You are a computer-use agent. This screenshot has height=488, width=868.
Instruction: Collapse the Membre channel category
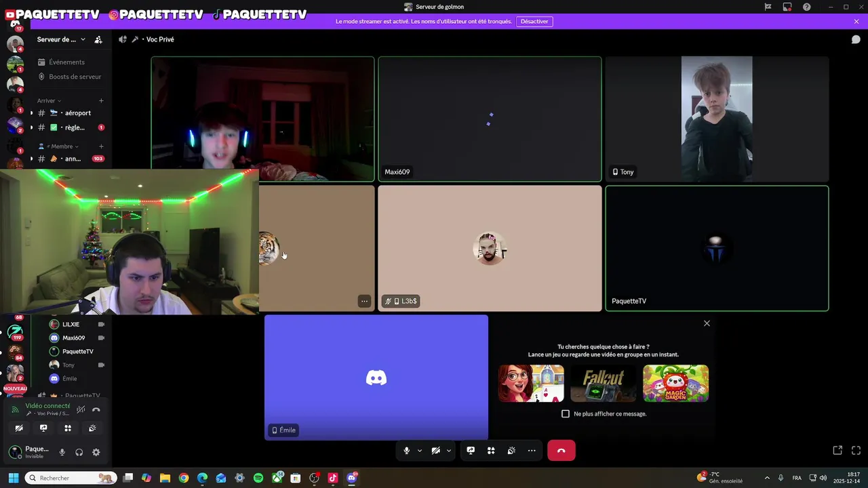58,146
